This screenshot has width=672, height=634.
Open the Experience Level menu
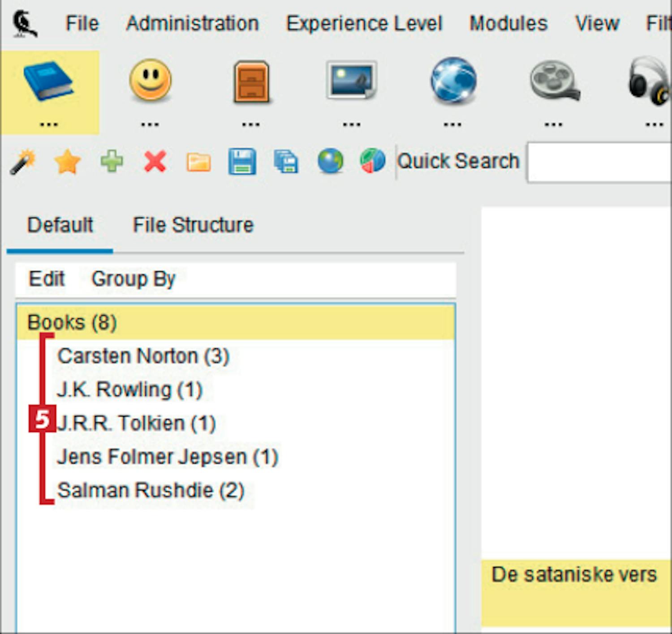point(364,23)
